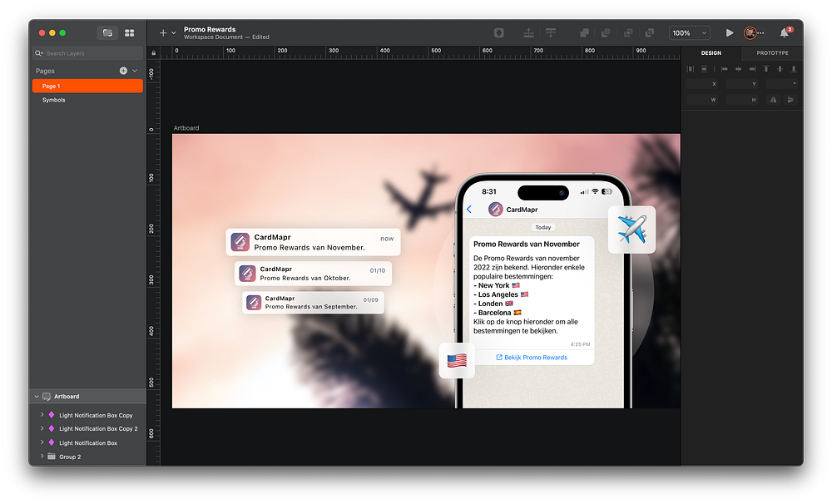Select the November notification card on canvas

tap(313, 242)
